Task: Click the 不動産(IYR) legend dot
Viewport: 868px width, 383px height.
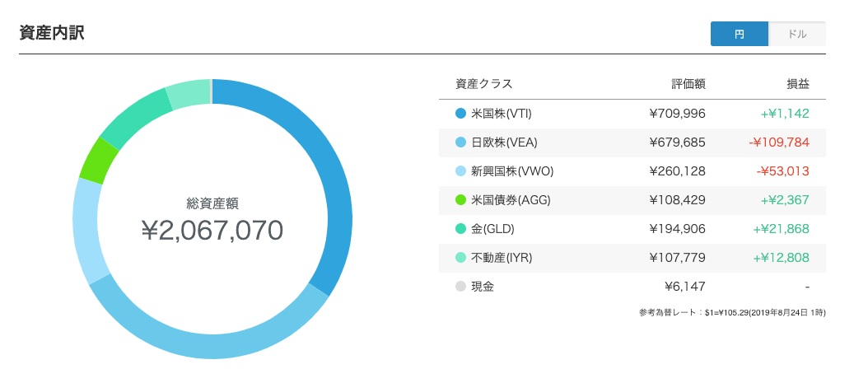Action: click(460, 258)
